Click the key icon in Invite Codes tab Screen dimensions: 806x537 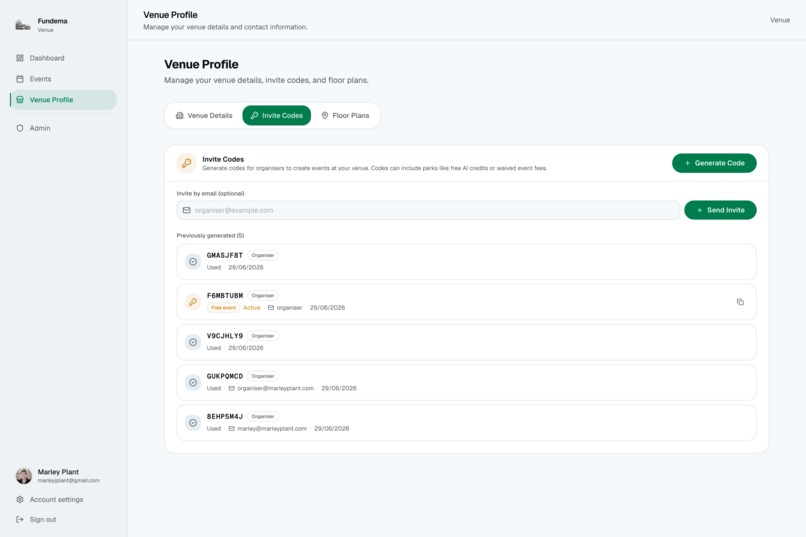click(254, 116)
